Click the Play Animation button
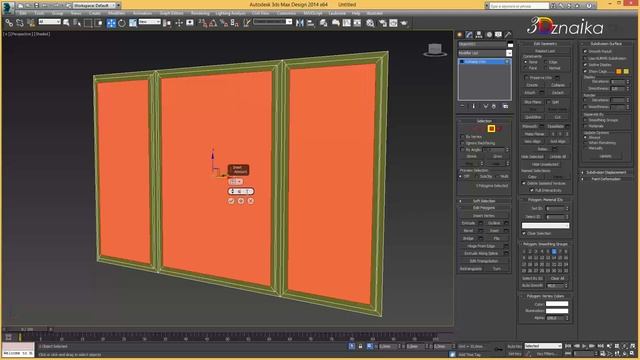Viewport: 640px width, 360px height. click(x=584, y=346)
